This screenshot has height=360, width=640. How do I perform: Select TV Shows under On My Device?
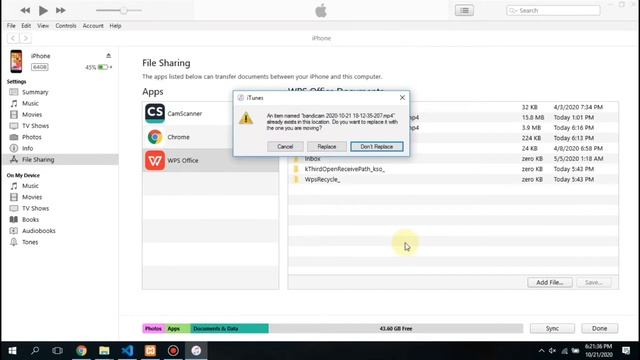(x=35, y=208)
